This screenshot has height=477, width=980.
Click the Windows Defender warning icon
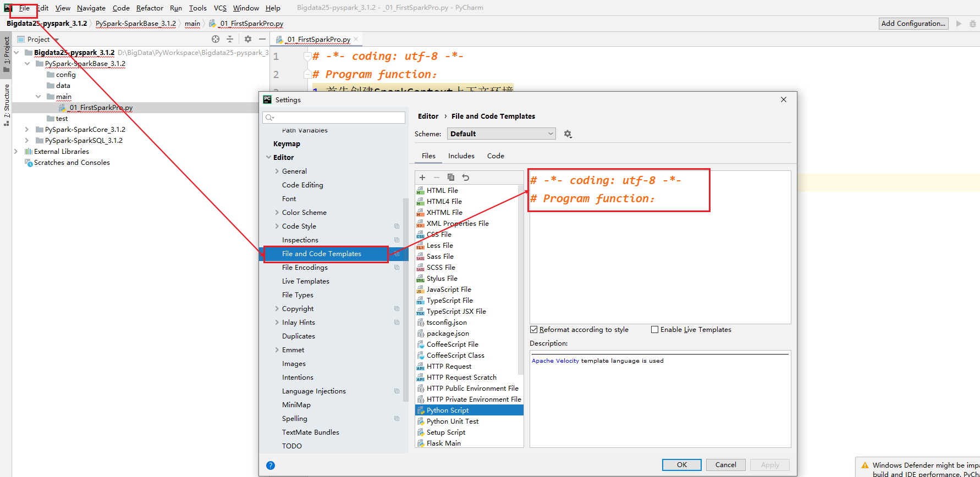pos(865,465)
